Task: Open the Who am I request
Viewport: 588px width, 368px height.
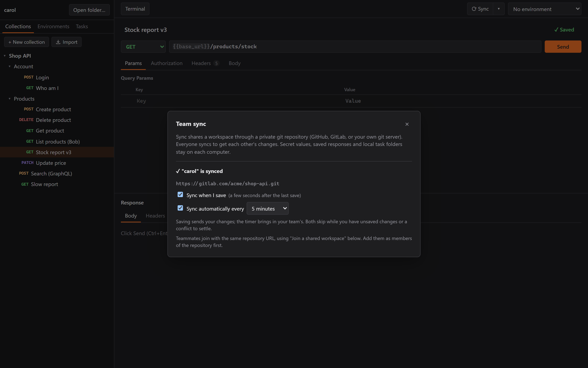Action: pyautogui.click(x=57, y=88)
